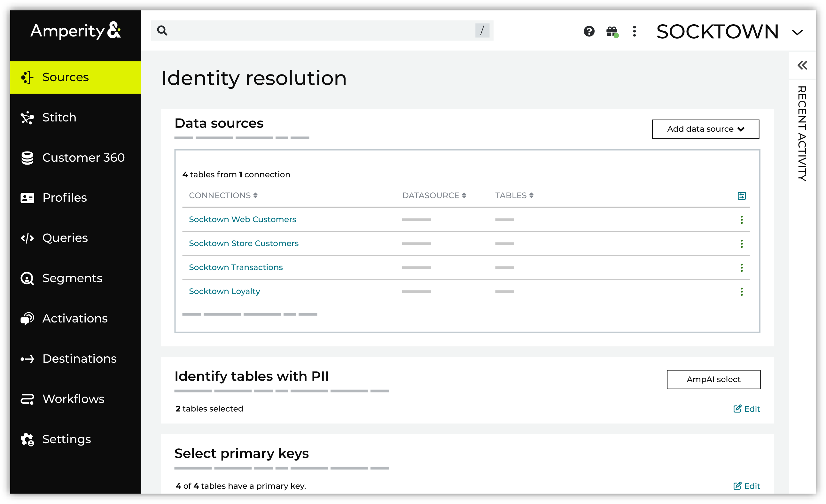Collapse the Recent Activity panel
Screen dimensions: 826x504
803,66
